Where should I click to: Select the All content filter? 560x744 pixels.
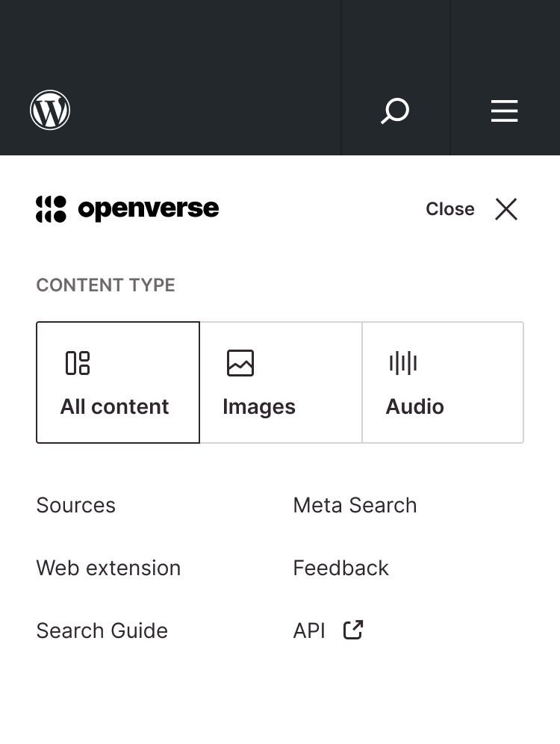pyautogui.click(x=117, y=382)
